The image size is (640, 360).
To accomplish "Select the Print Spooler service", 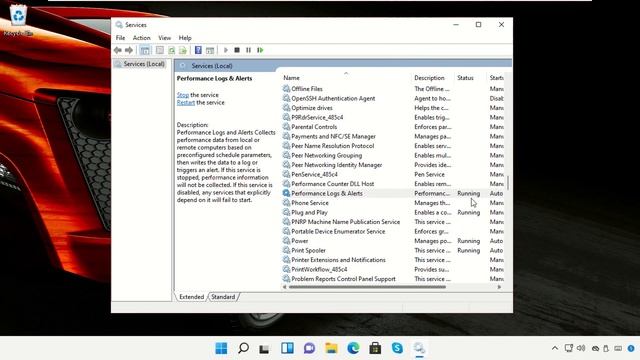I will tap(309, 251).
